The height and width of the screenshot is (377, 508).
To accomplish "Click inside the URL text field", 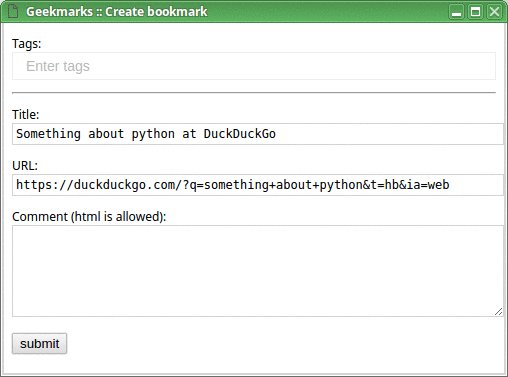I will [x=258, y=185].
